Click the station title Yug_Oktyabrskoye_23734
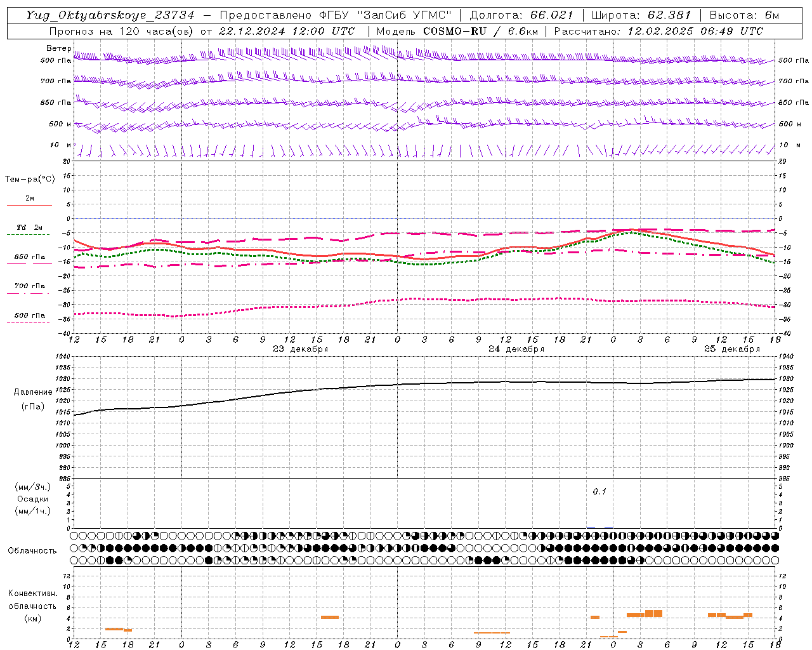 [x=110, y=16]
